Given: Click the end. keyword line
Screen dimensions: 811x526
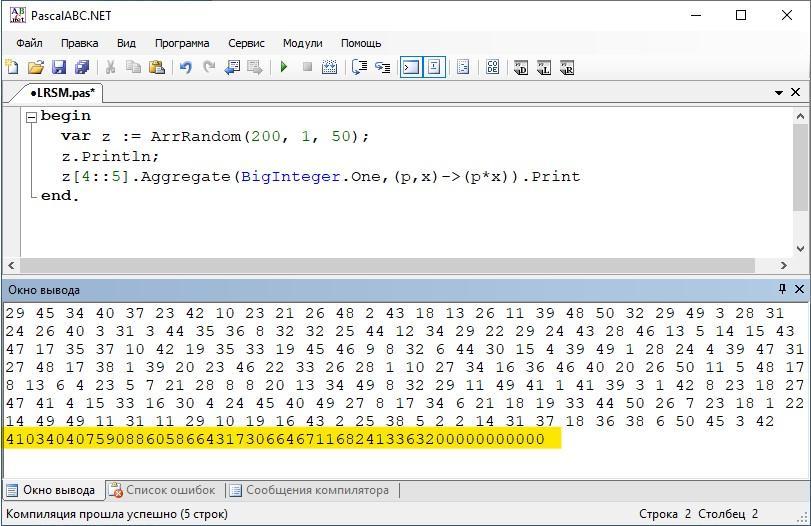Looking at the screenshot, I should tap(60, 196).
